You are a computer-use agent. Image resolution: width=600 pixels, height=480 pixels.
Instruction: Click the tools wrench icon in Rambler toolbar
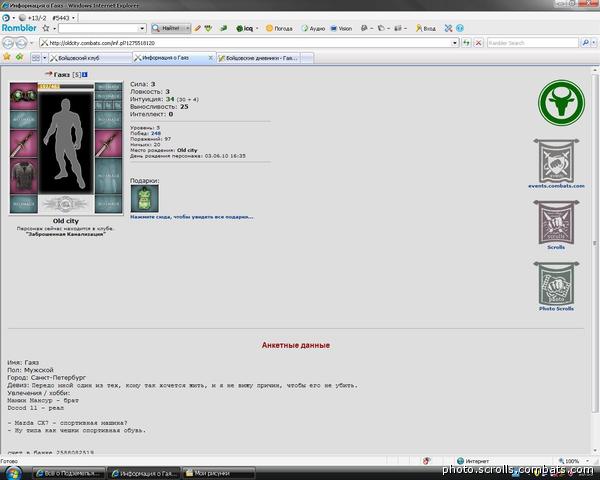(x=448, y=28)
